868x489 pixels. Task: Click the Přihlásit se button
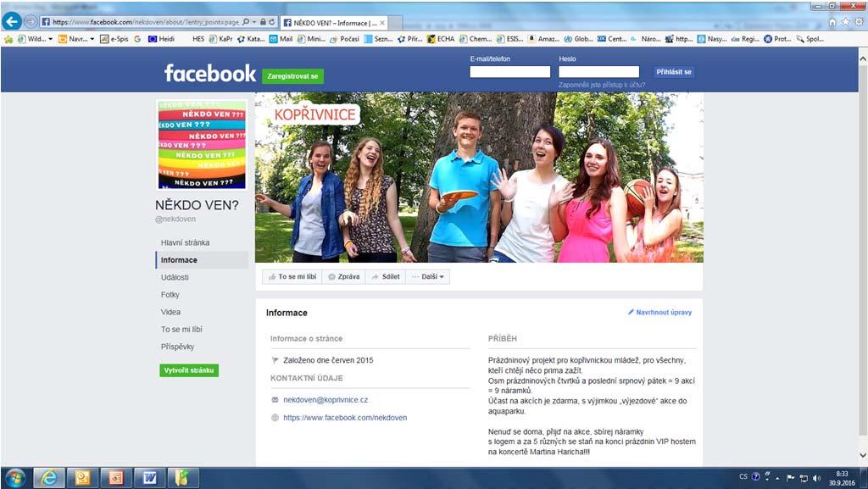pyautogui.click(x=674, y=72)
